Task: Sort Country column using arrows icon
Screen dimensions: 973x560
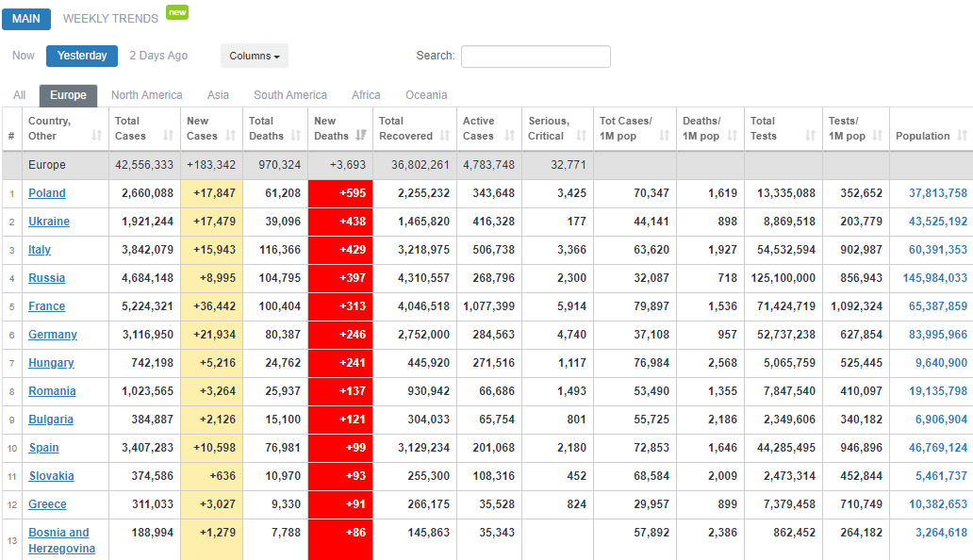Action: pyautogui.click(x=97, y=136)
